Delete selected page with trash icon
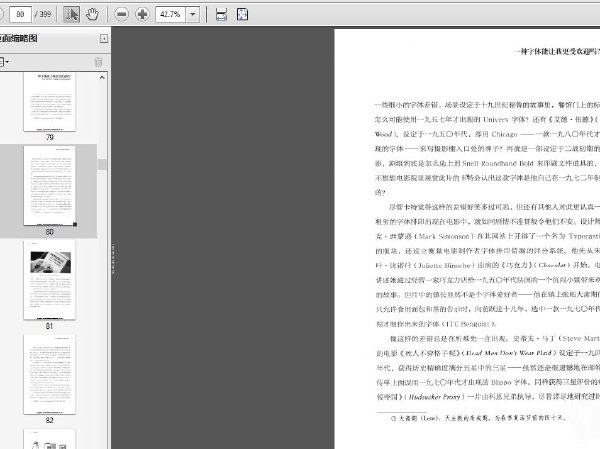 click(98, 62)
